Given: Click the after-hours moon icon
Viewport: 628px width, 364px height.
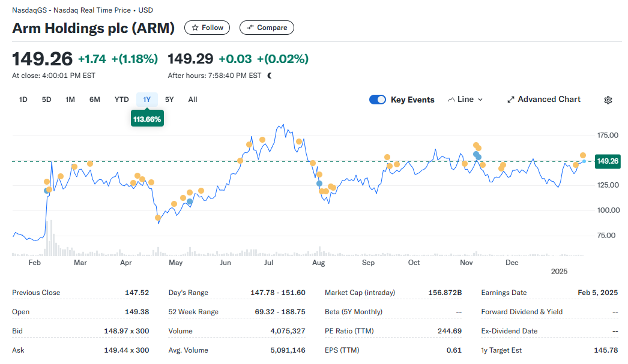Looking at the screenshot, I should pyautogui.click(x=270, y=76).
